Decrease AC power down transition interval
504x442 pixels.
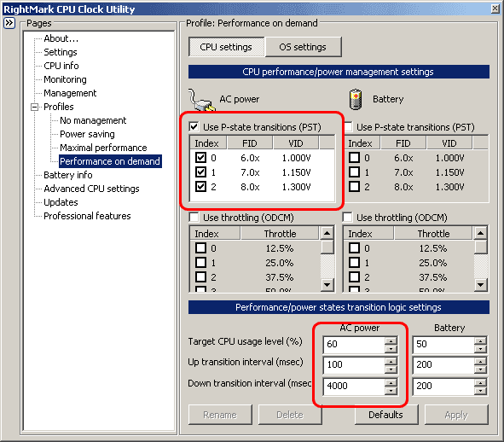click(x=391, y=391)
